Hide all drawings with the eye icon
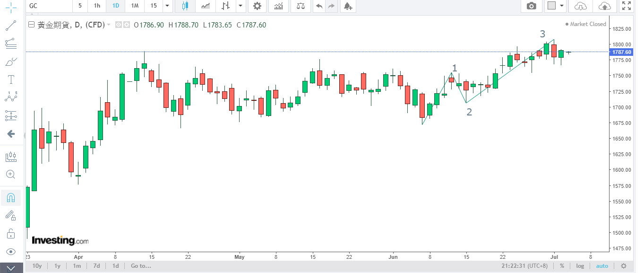Image resolution: width=644 pixels, height=273 pixels. coord(11,251)
